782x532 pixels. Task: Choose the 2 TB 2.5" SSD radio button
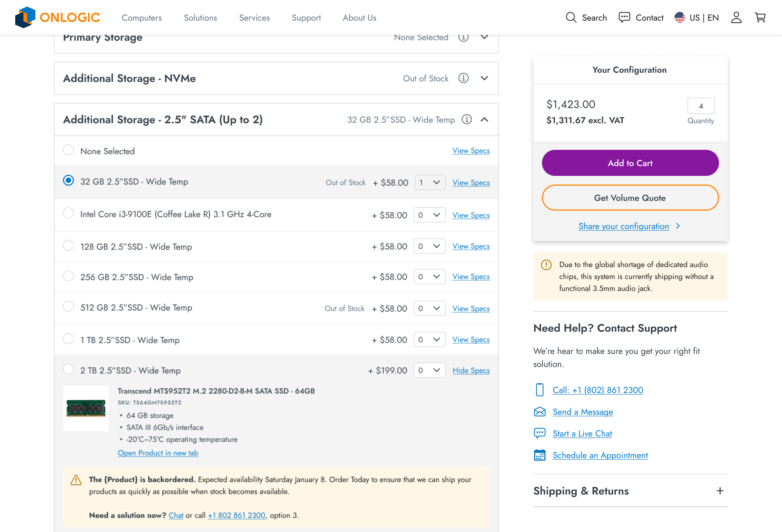click(x=68, y=369)
